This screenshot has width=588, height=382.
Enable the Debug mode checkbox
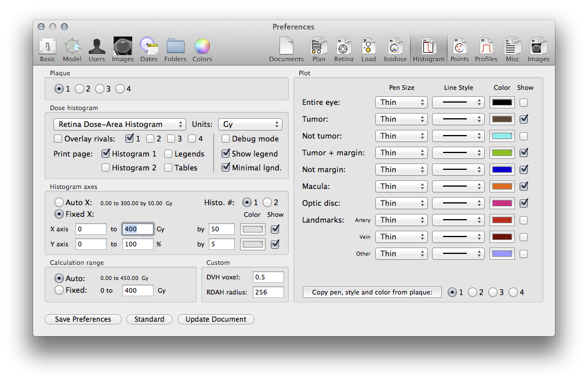[226, 139]
